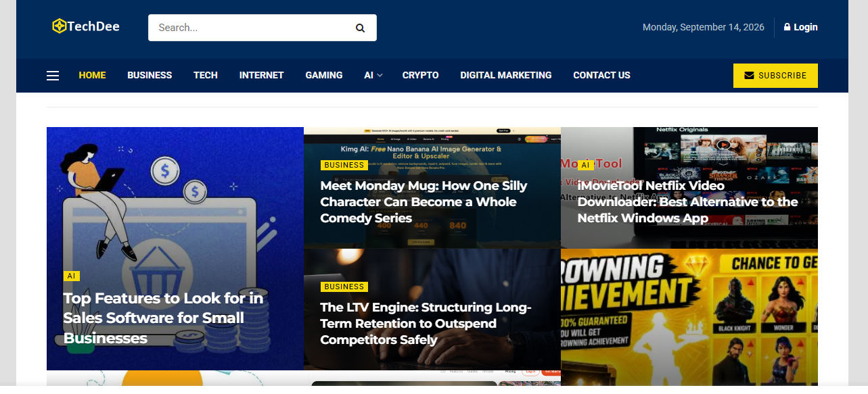Click the date text Monday, September 14, 2026

(x=704, y=27)
